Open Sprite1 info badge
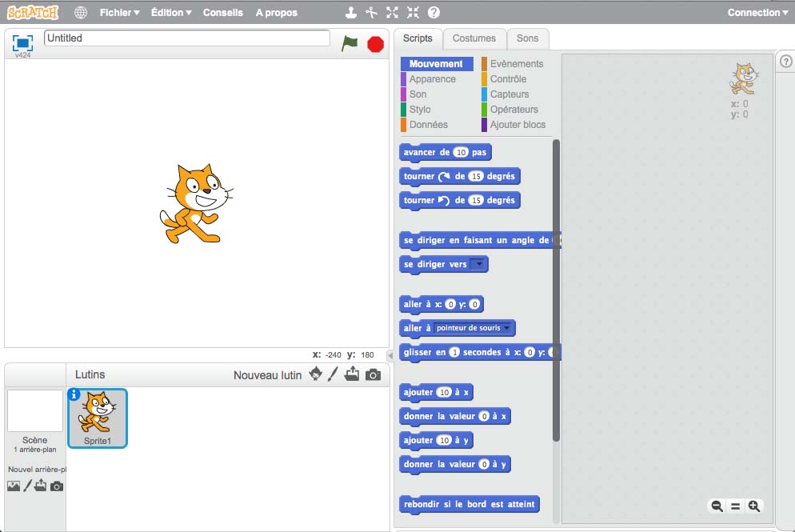This screenshot has width=795, height=532. click(74, 394)
